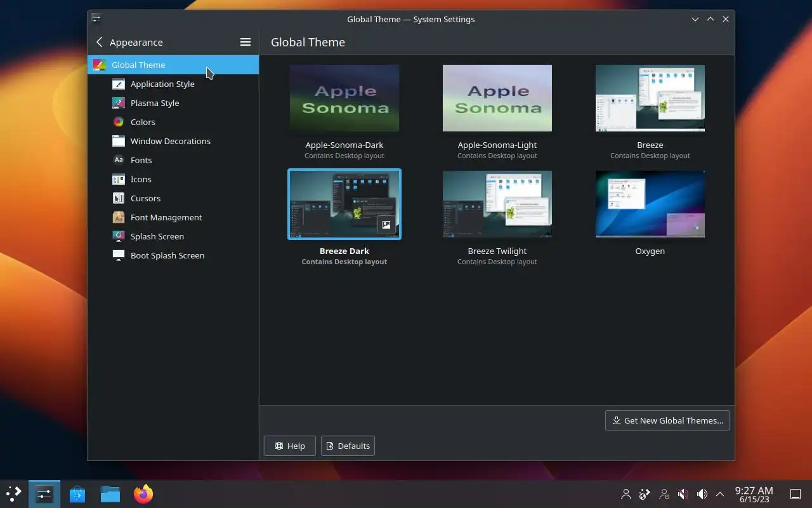Click the Help button

click(x=289, y=446)
